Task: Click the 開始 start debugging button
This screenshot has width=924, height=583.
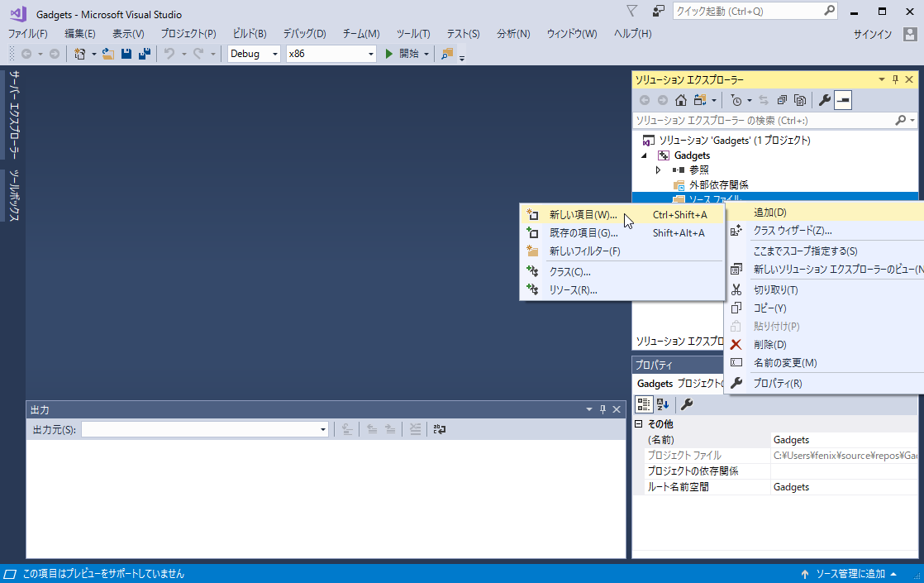Action: click(x=402, y=54)
